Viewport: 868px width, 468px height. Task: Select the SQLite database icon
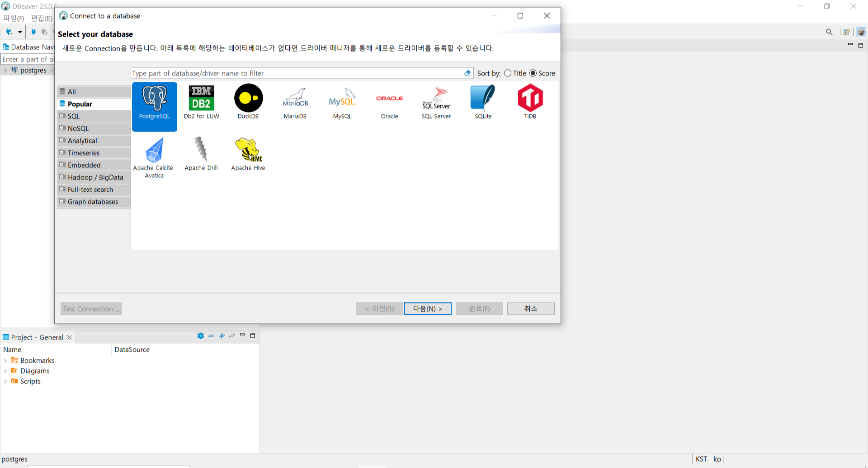483,103
